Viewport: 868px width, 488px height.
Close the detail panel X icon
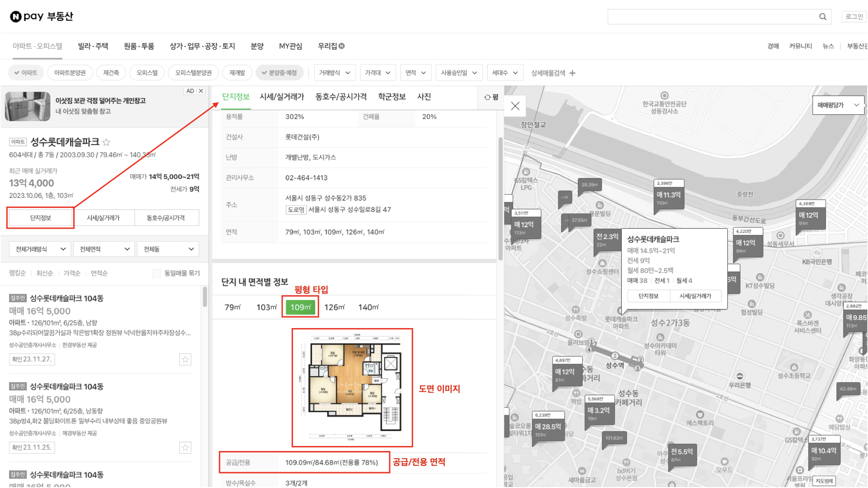coord(515,106)
